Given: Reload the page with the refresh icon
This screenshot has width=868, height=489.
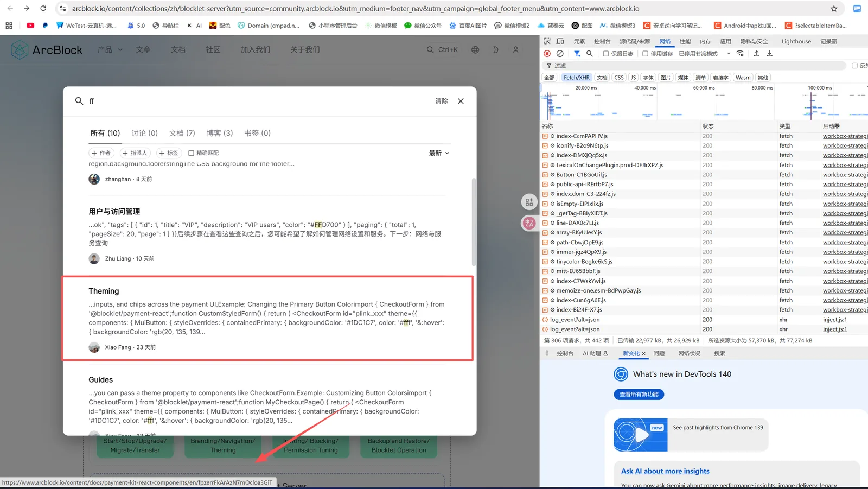Looking at the screenshot, I should pyautogui.click(x=43, y=9).
